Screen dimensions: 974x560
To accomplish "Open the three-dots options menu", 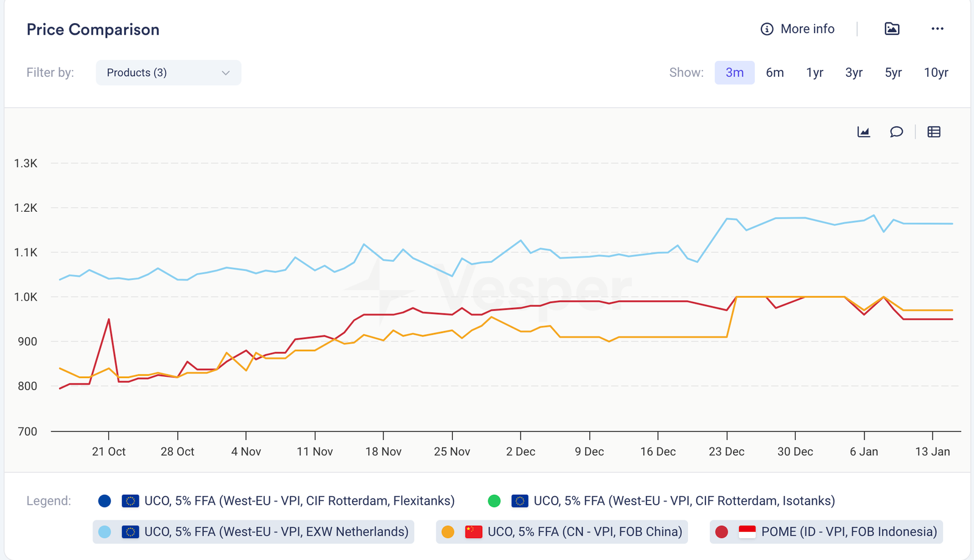I will point(937,29).
